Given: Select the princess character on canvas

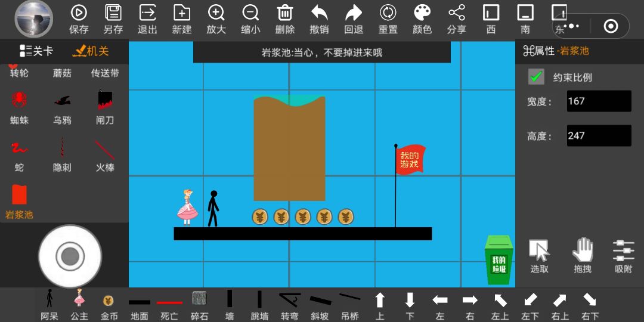Looking at the screenshot, I should tap(187, 208).
